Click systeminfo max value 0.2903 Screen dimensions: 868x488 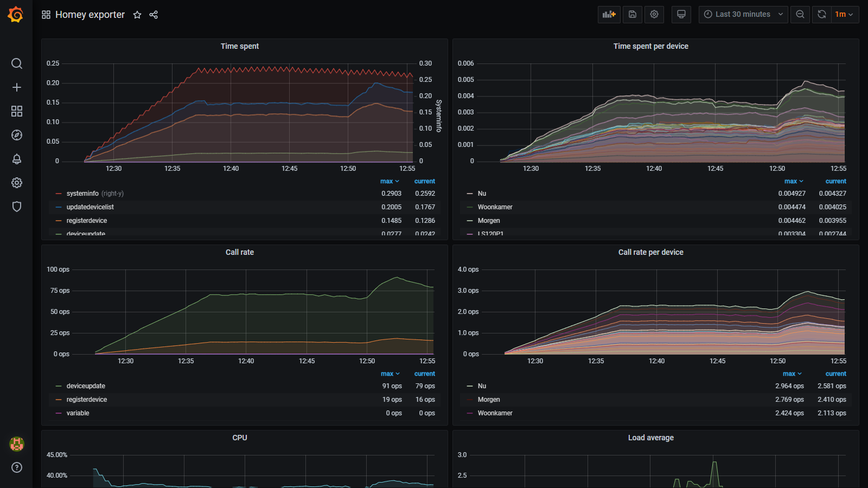pyautogui.click(x=392, y=194)
